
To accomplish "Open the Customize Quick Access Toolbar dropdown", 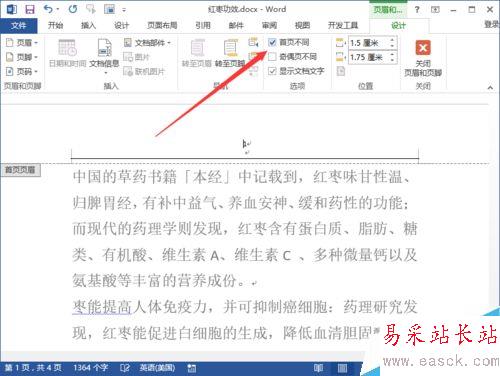I will tap(124, 10).
